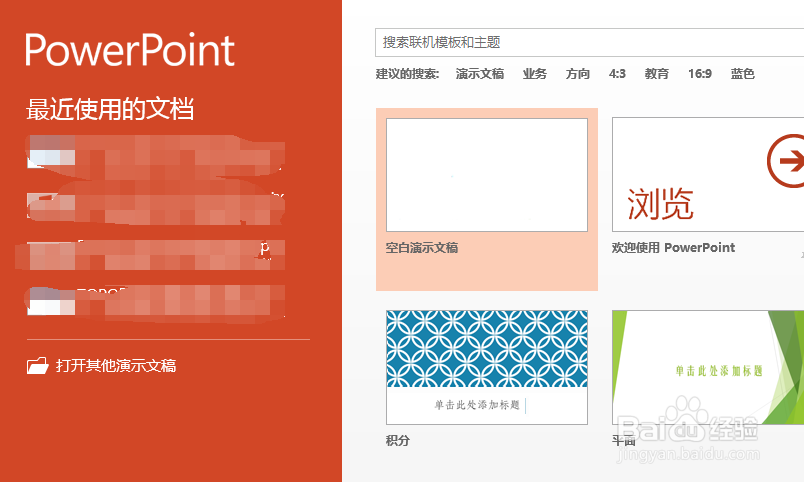Choose the 空白演示文稿 blank template thumbnail
The height and width of the screenshot is (482, 804).
tap(487, 175)
